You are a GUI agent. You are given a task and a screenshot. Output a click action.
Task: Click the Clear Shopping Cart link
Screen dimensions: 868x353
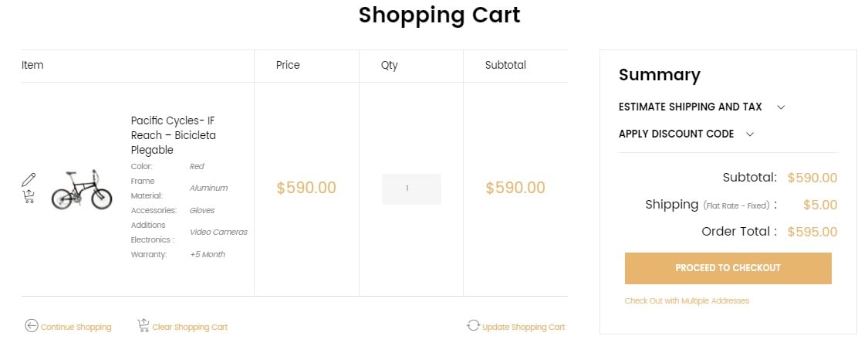click(x=190, y=327)
